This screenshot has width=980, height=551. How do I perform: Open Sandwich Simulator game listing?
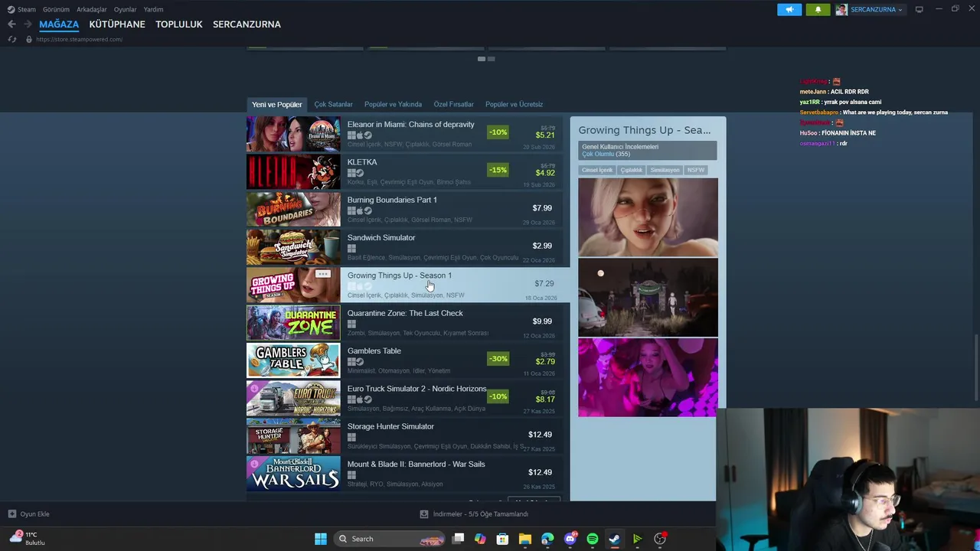(x=404, y=247)
